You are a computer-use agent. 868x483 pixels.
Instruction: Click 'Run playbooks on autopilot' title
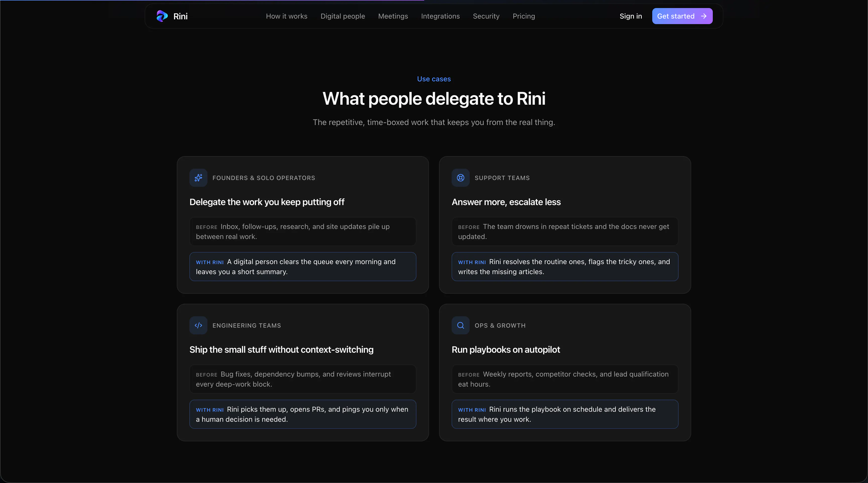tap(506, 350)
